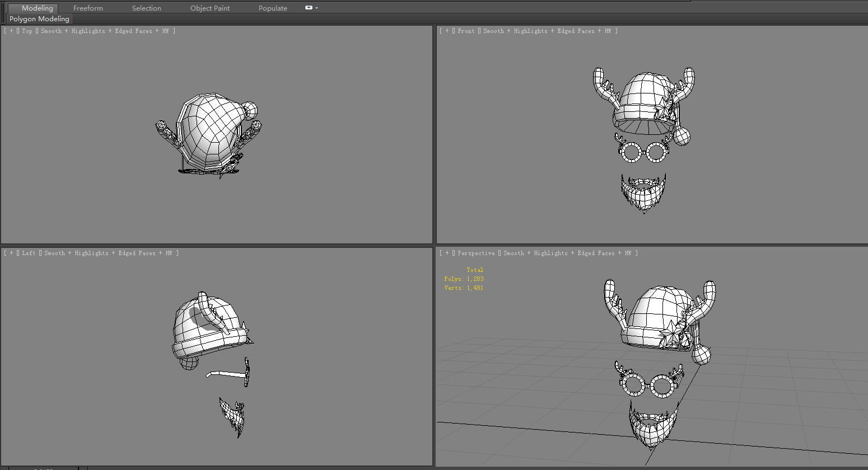Click the Front viewport view name label
Screen dimensions: 868x470
(x=466, y=31)
